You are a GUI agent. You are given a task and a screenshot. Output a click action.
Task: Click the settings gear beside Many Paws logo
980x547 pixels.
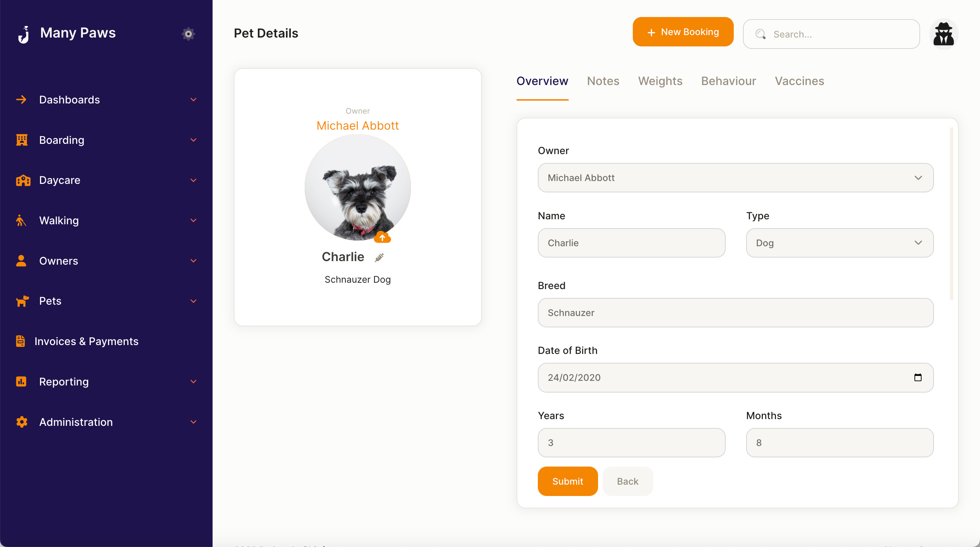point(188,34)
